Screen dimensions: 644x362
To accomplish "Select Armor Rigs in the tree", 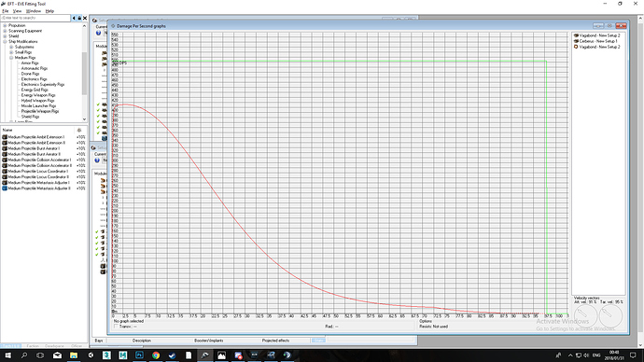I will point(30,63).
